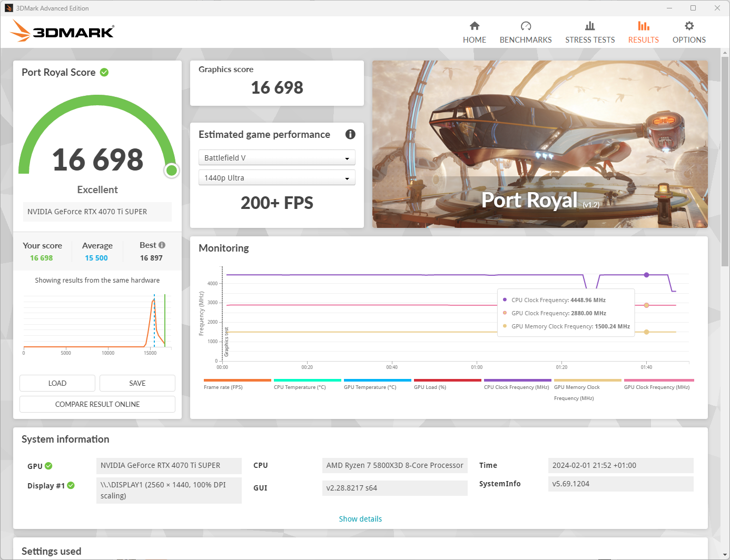Select the RESULTS tab
730x560 pixels.
click(643, 33)
